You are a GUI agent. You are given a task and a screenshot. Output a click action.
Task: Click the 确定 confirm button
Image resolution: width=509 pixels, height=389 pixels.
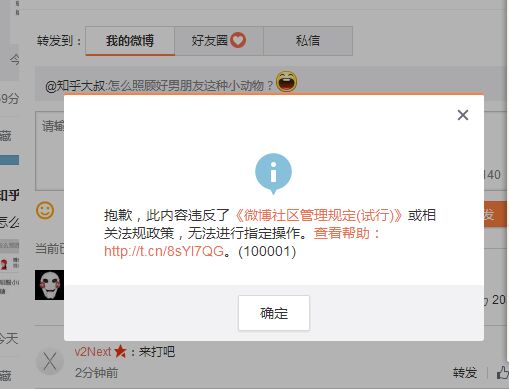[274, 313]
